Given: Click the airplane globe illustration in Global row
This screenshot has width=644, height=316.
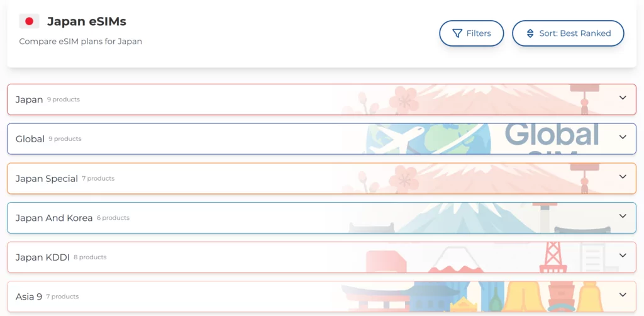Looking at the screenshot, I should click(x=428, y=139).
